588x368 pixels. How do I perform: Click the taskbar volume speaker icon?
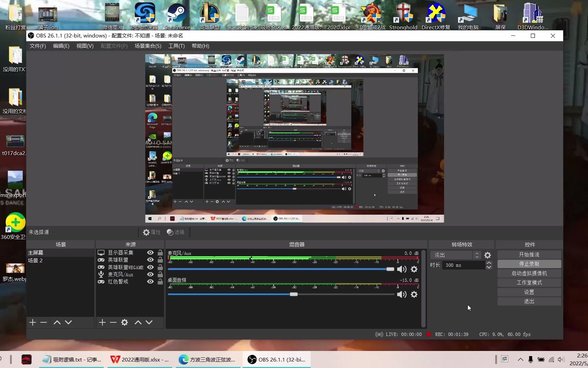click(x=561, y=359)
